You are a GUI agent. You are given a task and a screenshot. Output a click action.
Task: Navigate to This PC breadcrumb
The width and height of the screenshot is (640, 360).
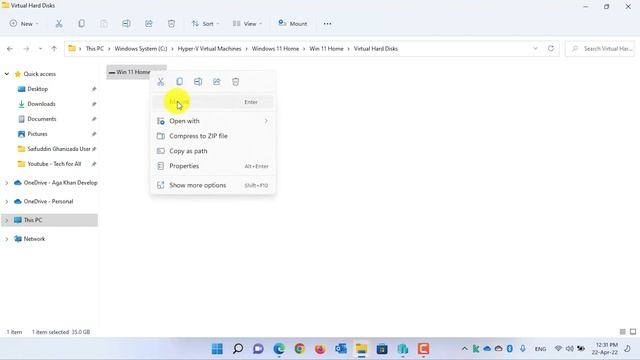[x=95, y=49]
